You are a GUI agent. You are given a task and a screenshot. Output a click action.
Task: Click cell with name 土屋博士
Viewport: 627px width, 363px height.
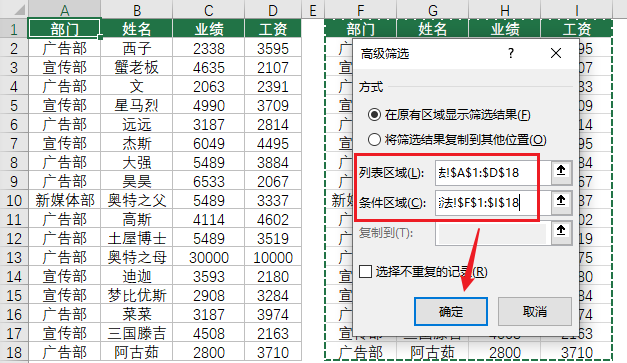(x=137, y=239)
